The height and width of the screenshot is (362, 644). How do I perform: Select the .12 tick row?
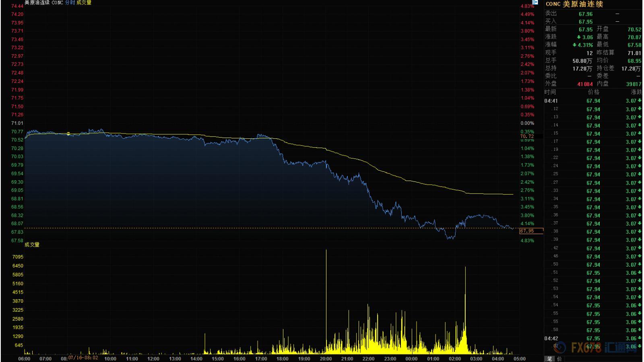click(x=593, y=109)
